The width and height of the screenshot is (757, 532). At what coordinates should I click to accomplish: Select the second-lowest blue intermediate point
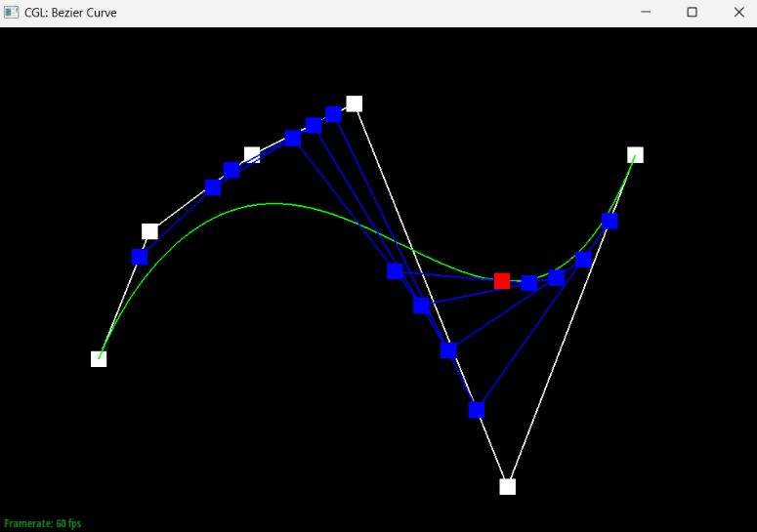448,350
